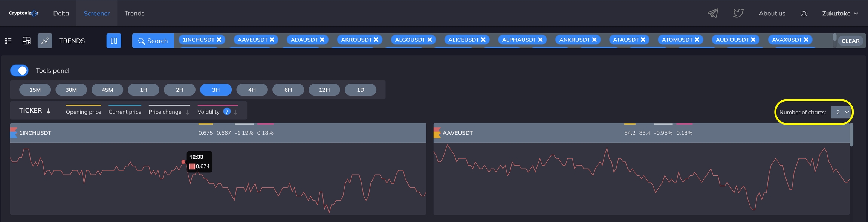
Task: Click the About us link
Action: pyautogui.click(x=772, y=13)
